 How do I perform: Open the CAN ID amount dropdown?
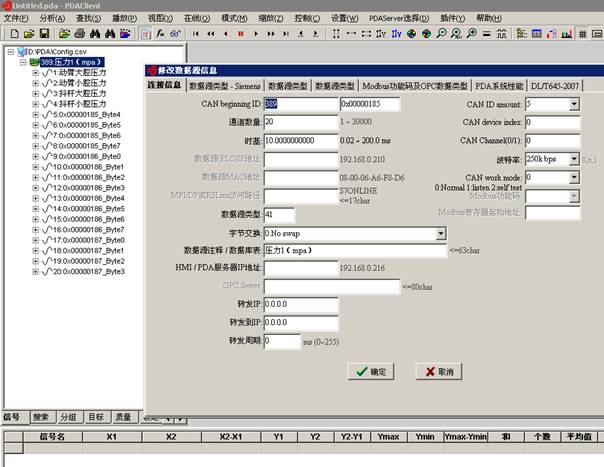[574, 104]
